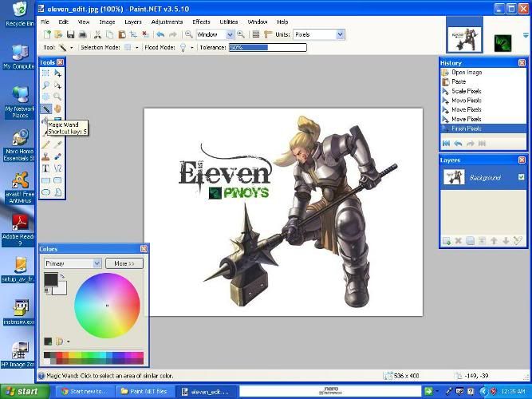The height and width of the screenshot is (399, 532).
Task: Open the Image menu
Action: [107, 22]
